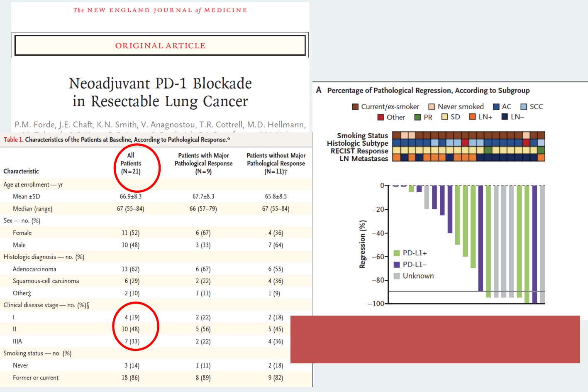Image resolution: width=588 pixels, height=392 pixels.
Task: Click the yellow SD legend swatch
Action: coord(445,117)
